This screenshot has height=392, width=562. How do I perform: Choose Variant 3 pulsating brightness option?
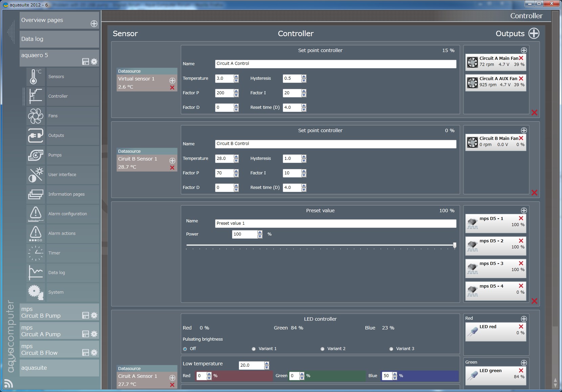391,349
